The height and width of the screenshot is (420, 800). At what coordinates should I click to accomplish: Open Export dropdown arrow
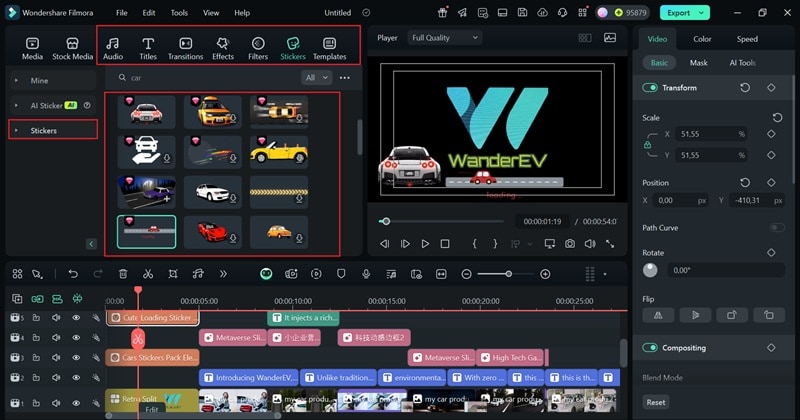pos(702,13)
